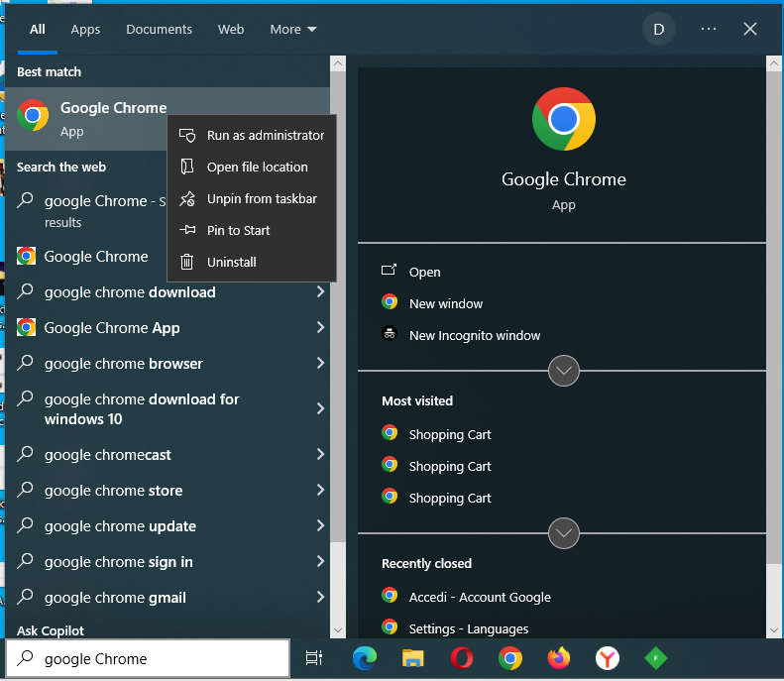
Task: Expand arrow for Google Chrome App
Action: [320, 327]
